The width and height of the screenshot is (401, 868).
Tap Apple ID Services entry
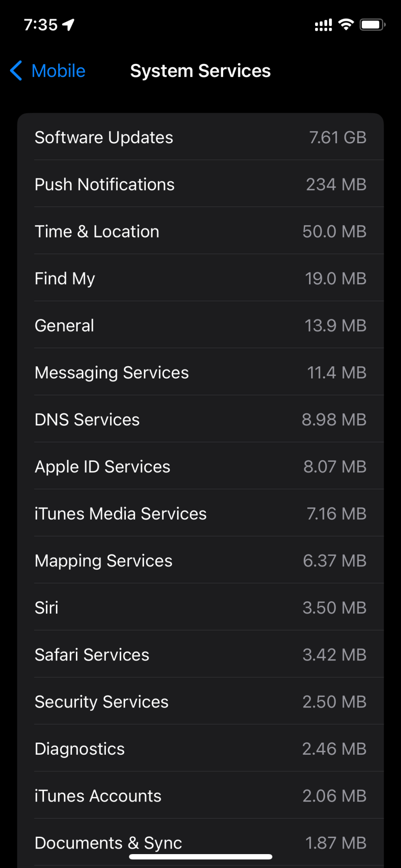[200, 467]
